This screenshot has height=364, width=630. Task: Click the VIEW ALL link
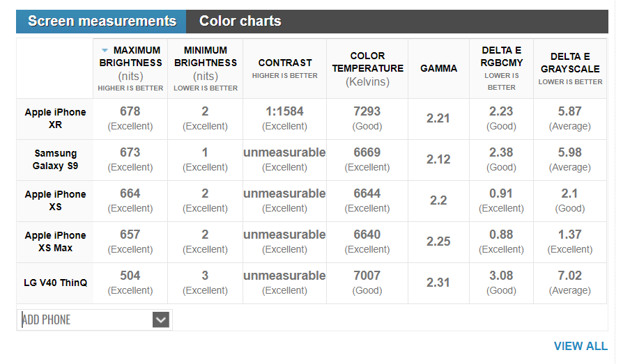pyautogui.click(x=580, y=346)
